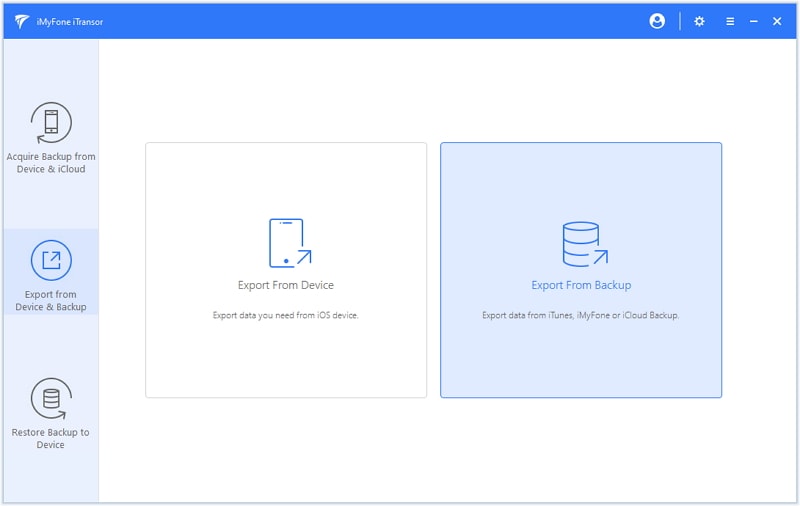800x506 pixels.
Task: Click the database icon in Export From Backup card
Action: coord(582,244)
